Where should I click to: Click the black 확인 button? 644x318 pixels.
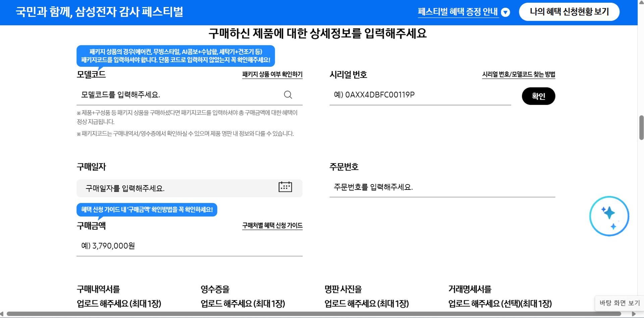point(538,96)
